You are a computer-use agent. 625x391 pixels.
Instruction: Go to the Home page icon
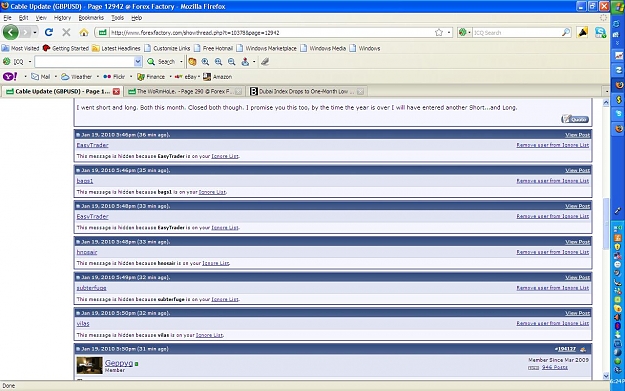pos(84,32)
